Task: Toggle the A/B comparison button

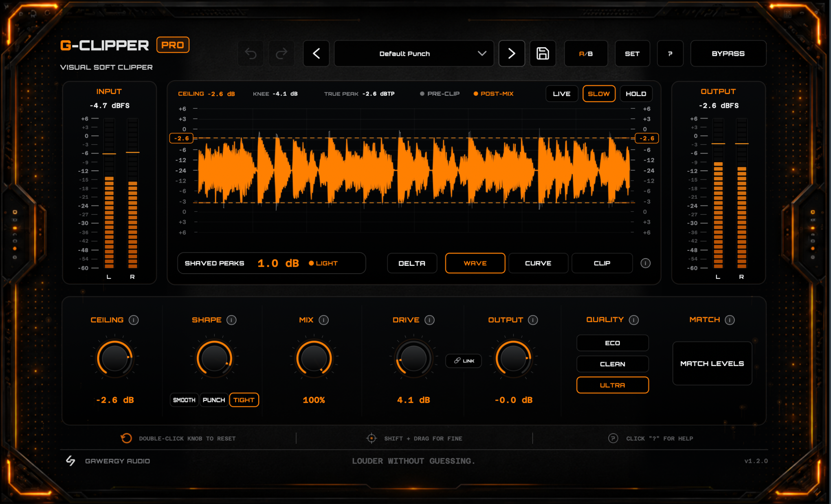Action: (586, 53)
